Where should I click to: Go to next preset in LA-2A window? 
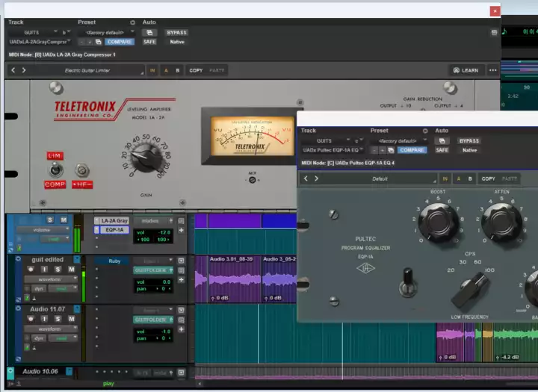[24, 70]
